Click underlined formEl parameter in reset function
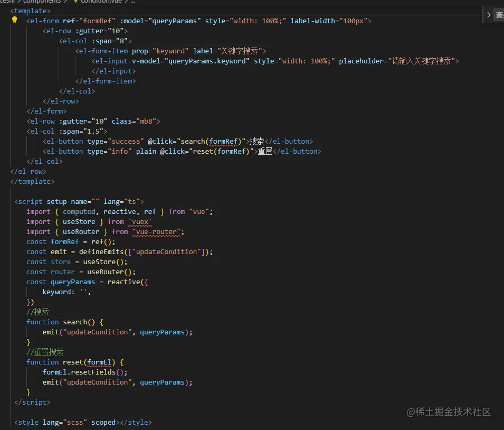This screenshot has height=430, width=504. [99, 362]
